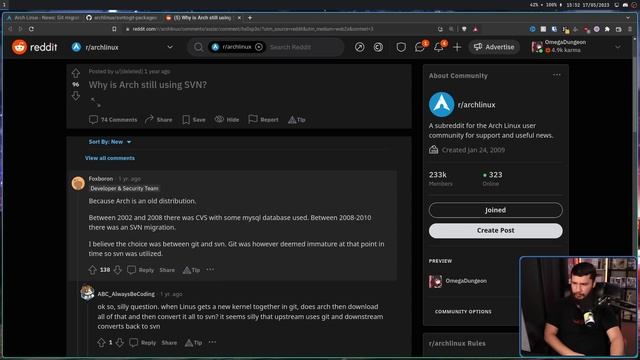Image resolution: width=640 pixels, height=360 pixels.
Task: Create a post with the plus icon
Action: pos(457,47)
